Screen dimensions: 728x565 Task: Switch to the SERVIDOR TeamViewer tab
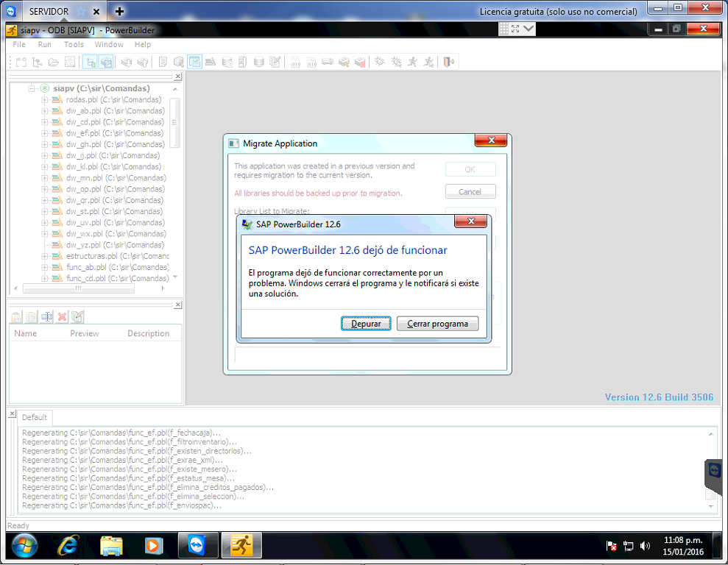coord(49,11)
